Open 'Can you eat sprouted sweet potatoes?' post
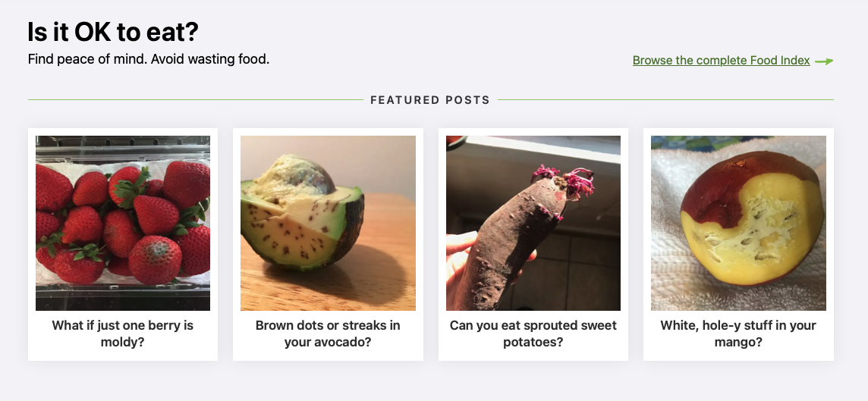 coord(533,334)
